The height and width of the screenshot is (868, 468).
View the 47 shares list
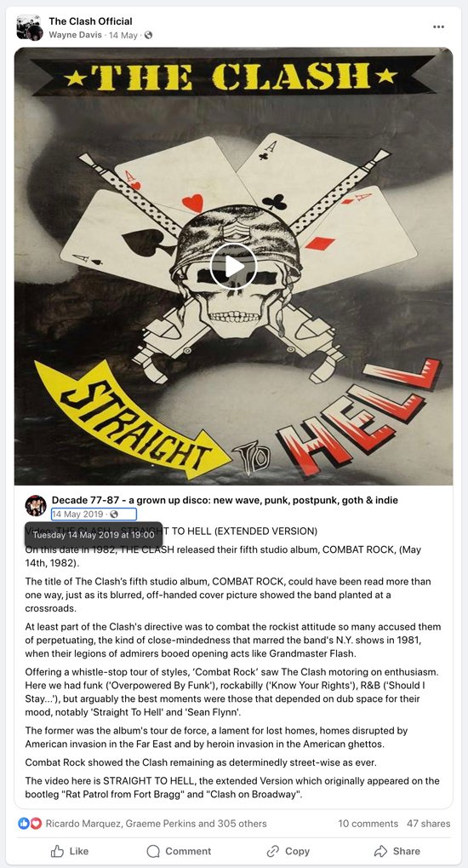pos(429,824)
